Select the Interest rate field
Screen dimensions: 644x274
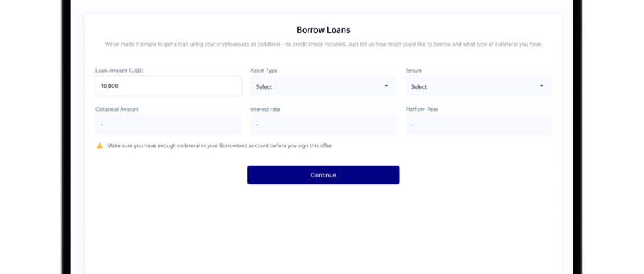pos(323,125)
